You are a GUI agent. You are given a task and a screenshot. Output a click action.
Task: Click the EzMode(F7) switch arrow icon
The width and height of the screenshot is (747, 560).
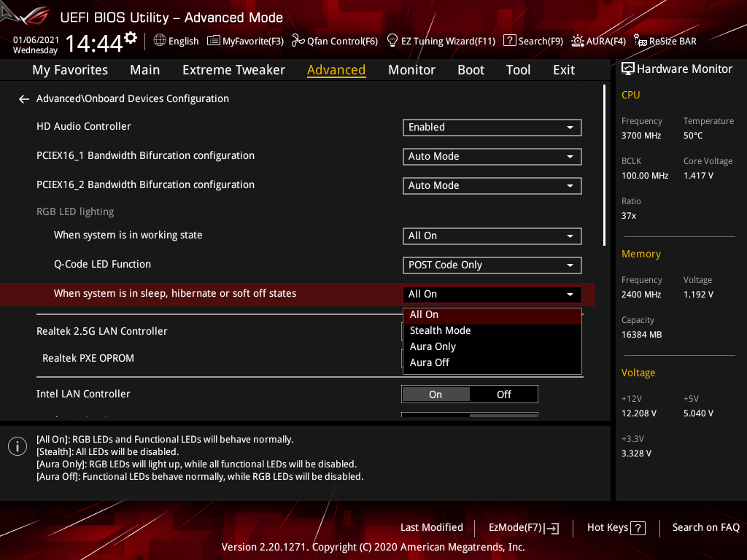(551, 528)
